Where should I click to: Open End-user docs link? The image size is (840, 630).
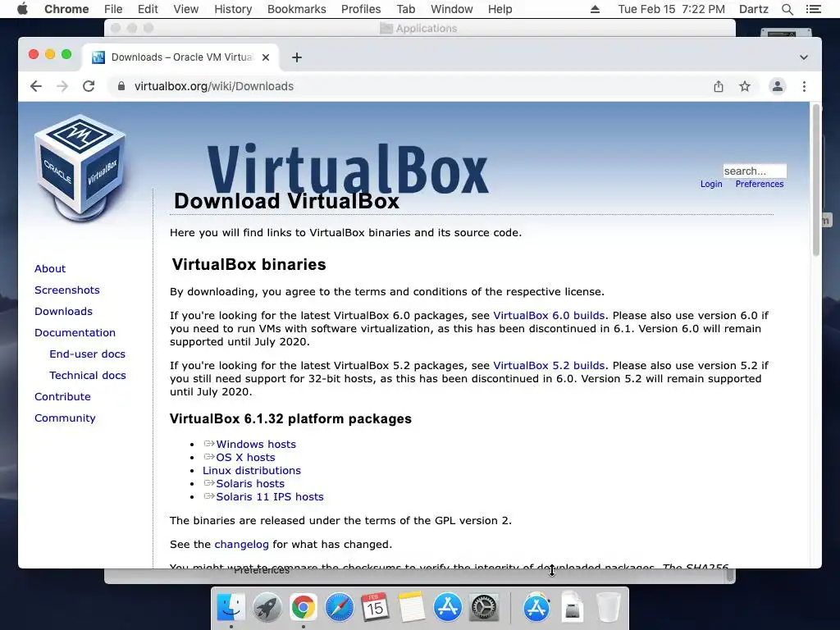(x=87, y=354)
